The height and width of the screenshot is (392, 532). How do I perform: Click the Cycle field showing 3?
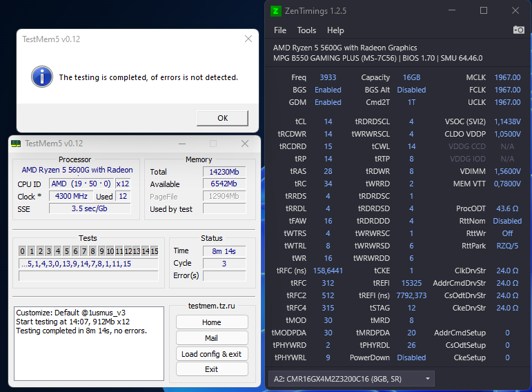click(224, 264)
